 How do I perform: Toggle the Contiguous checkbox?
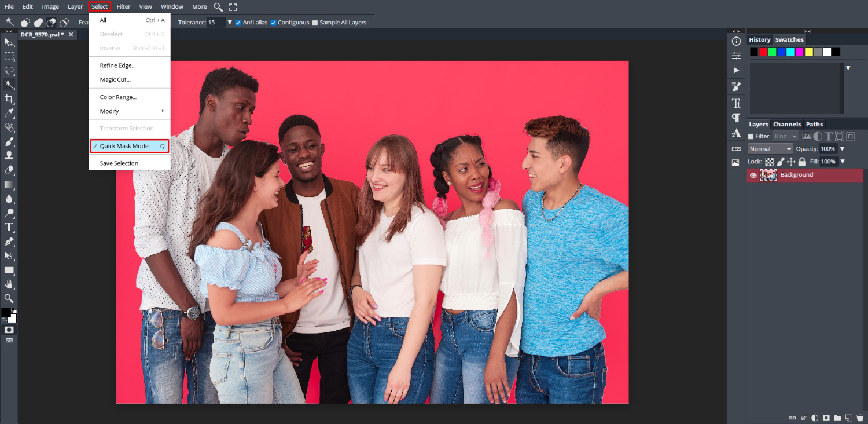273,23
